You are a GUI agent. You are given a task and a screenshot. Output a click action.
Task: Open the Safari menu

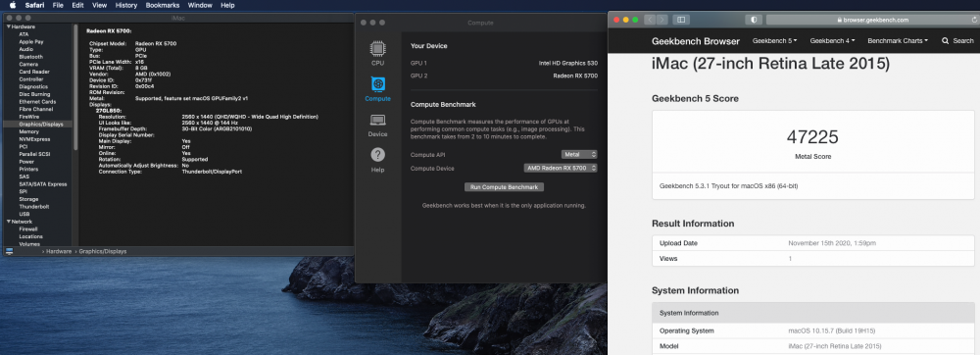(34, 5)
